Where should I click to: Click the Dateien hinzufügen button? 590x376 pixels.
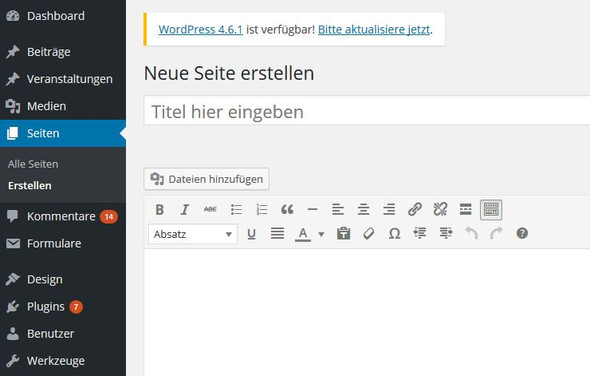207,179
